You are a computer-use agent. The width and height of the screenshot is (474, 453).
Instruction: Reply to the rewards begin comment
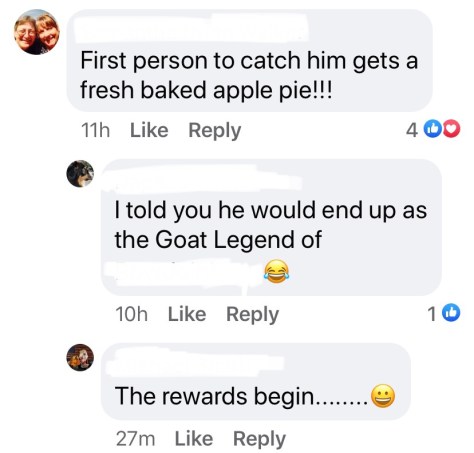(x=259, y=439)
